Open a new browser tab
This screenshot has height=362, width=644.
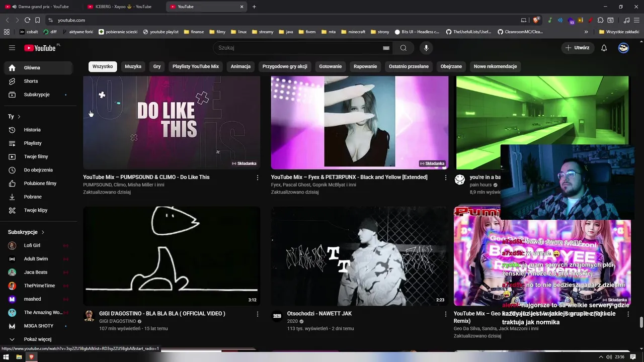(x=254, y=7)
